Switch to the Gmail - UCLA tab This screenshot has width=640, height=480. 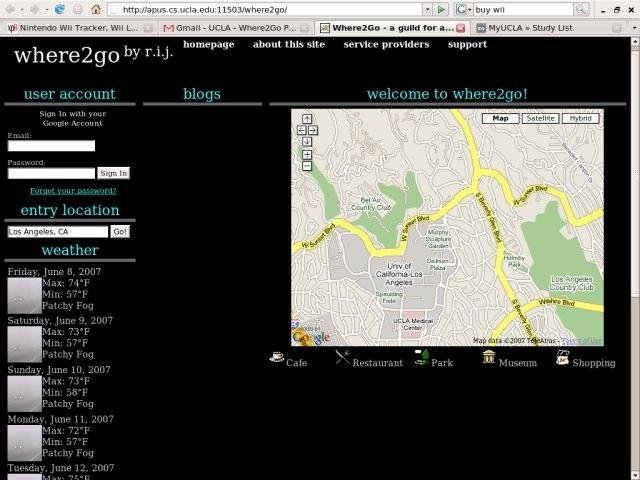coord(236,28)
